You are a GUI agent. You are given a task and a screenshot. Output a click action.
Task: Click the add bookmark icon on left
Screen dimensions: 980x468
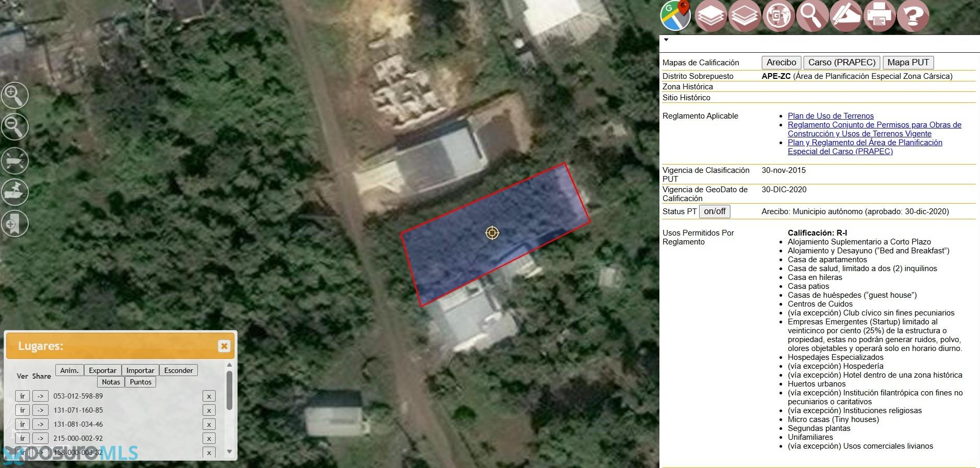[x=14, y=224]
